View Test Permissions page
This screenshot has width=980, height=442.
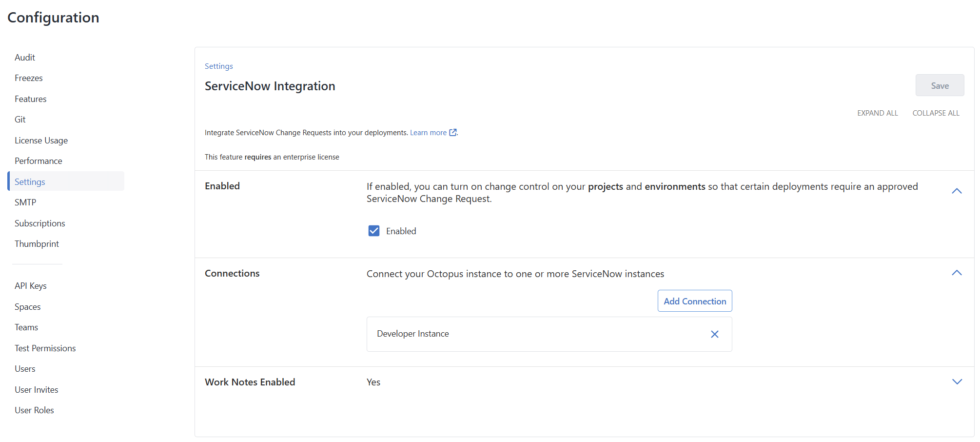click(x=45, y=348)
